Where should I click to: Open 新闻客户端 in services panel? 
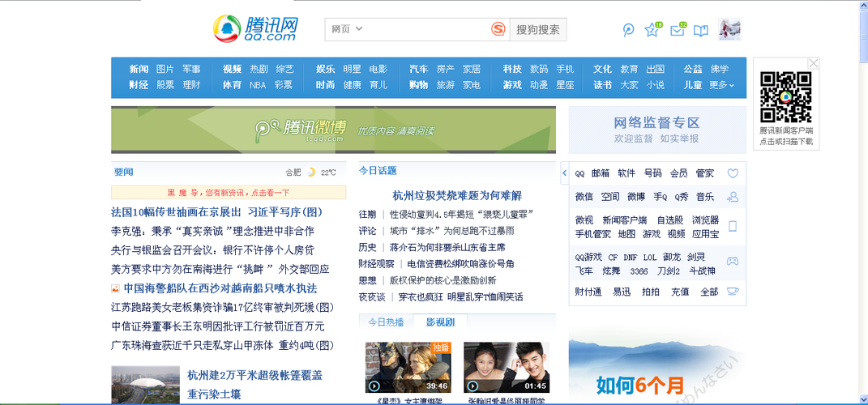(624, 220)
